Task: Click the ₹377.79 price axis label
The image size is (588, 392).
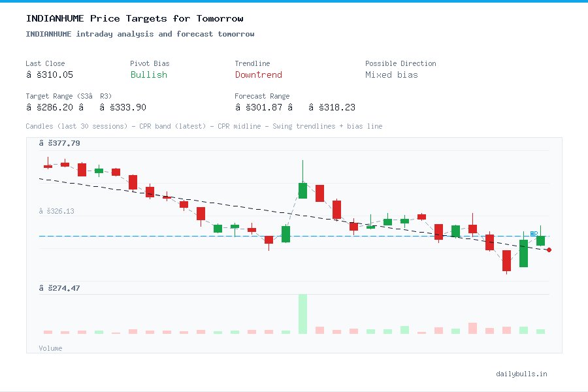Action: pos(61,142)
